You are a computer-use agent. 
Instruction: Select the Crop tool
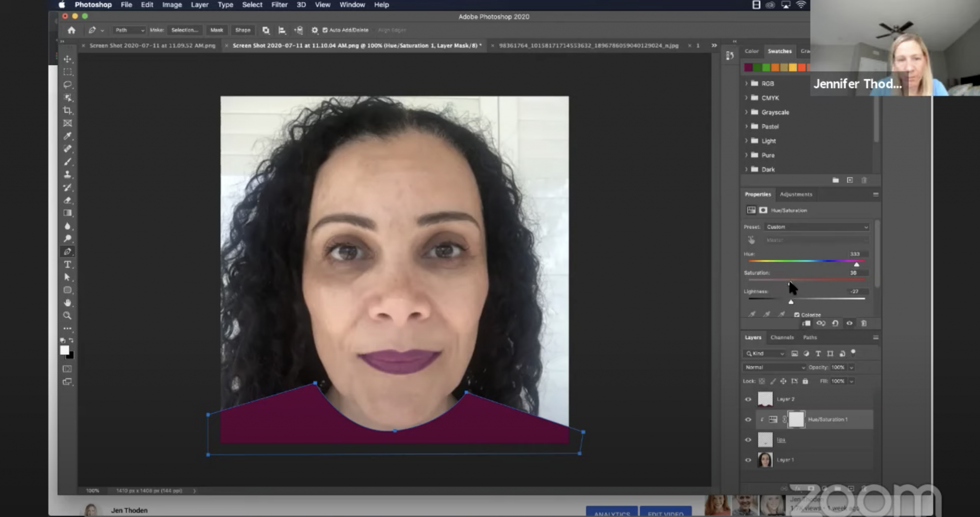point(67,110)
